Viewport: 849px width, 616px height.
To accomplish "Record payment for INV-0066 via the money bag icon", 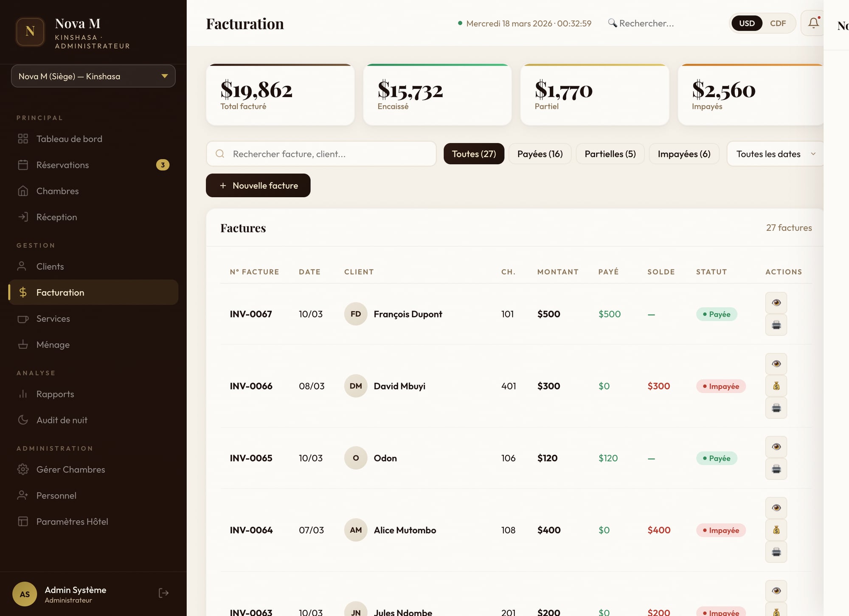I will tap(776, 386).
